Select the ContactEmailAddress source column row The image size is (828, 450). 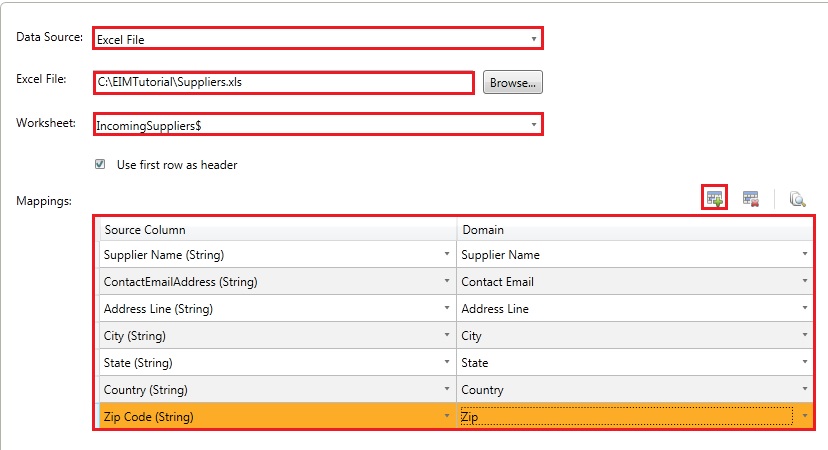coord(270,282)
